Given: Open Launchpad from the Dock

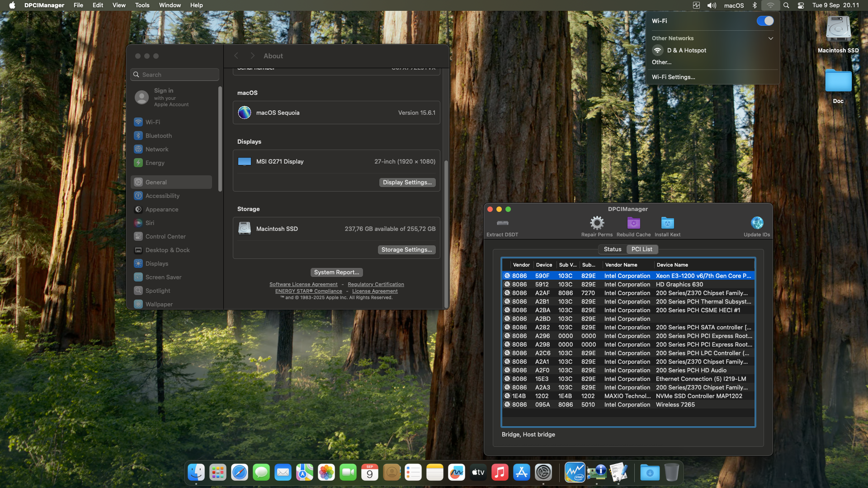Looking at the screenshot, I should pyautogui.click(x=218, y=473).
